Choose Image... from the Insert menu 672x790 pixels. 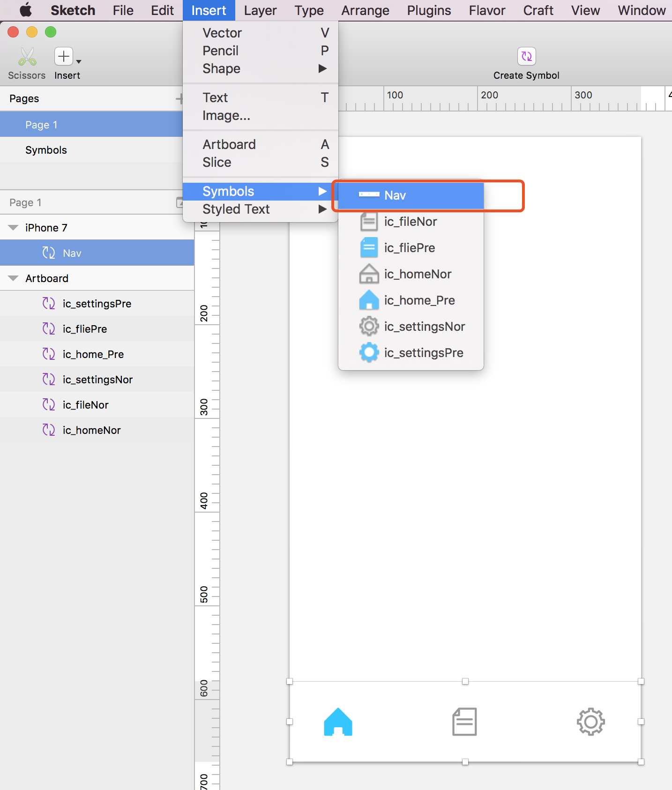pyautogui.click(x=261, y=115)
